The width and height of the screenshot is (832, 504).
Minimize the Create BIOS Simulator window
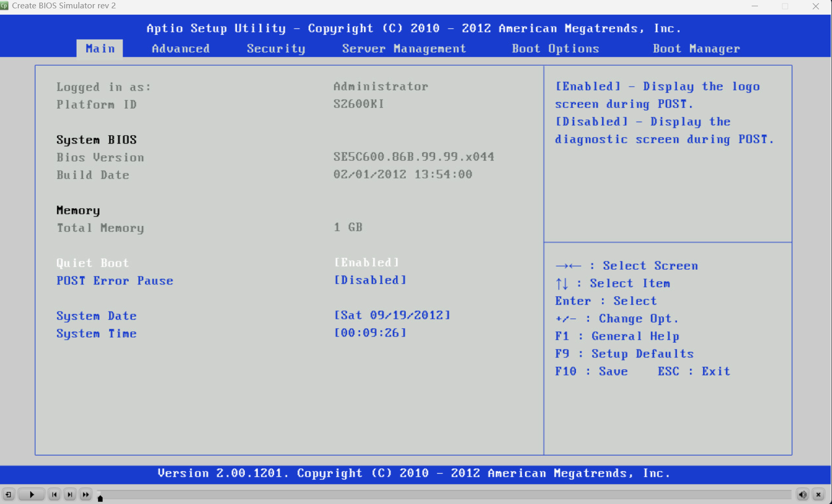pyautogui.click(x=755, y=6)
